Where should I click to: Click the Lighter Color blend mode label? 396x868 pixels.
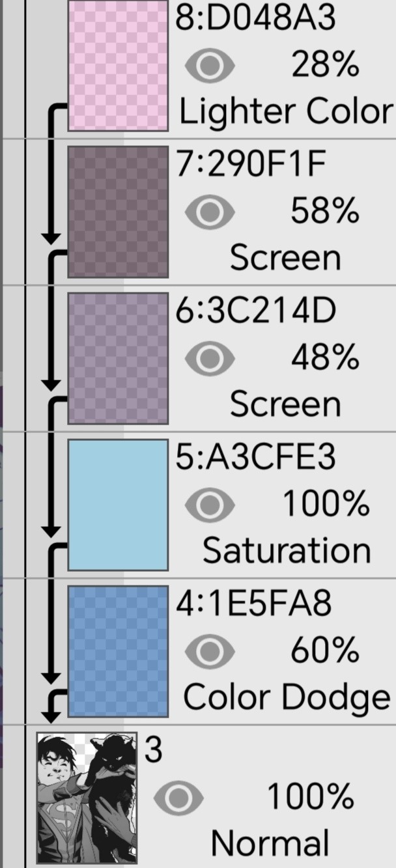click(286, 112)
